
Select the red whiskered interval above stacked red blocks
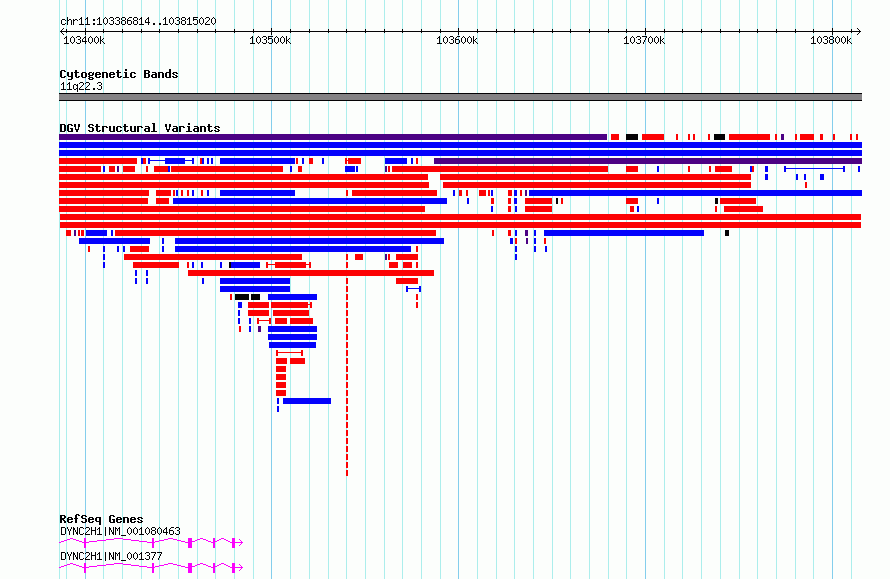pos(289,353)
